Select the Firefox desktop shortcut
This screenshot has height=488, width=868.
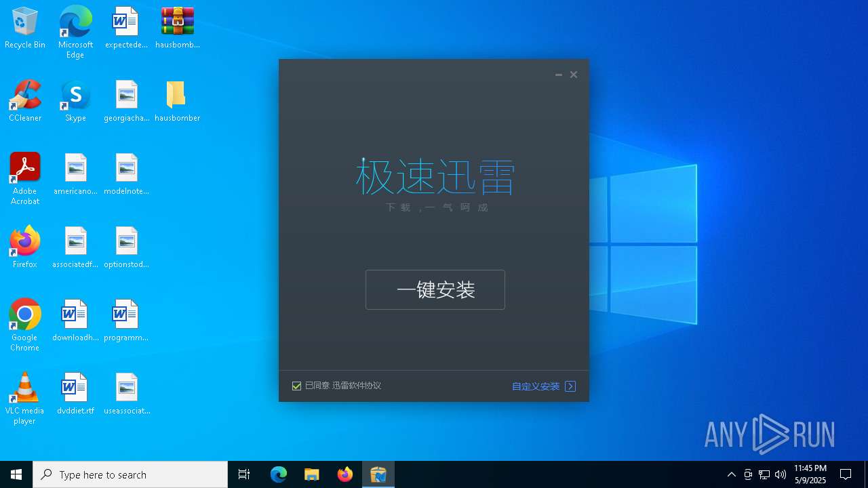pos(25,248)
